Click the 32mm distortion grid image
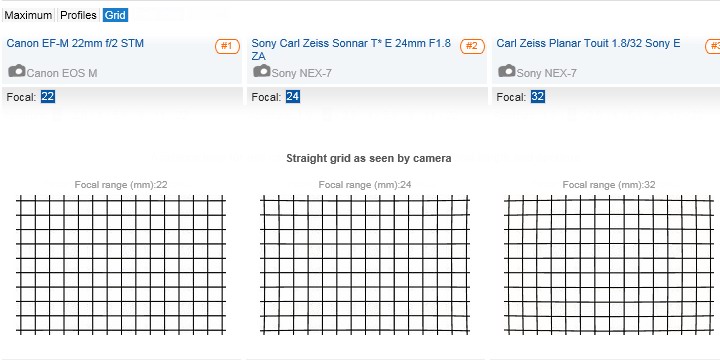The width and height of the screenshot is (720, 360). click(x=609, y=264)
